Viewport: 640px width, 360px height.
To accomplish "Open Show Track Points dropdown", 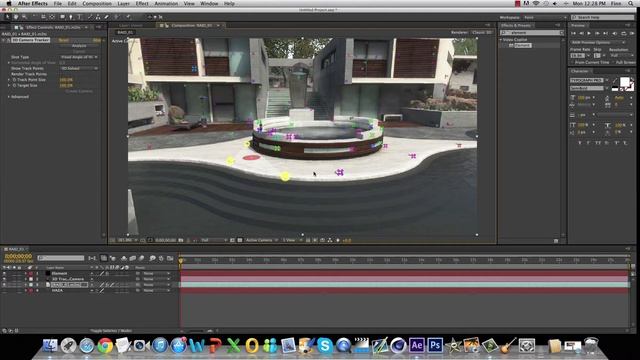I will pyautogui.click(x=79, y=68).
